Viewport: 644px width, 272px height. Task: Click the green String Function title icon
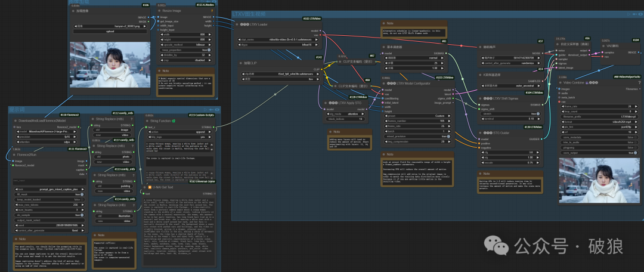click(174, 121)
